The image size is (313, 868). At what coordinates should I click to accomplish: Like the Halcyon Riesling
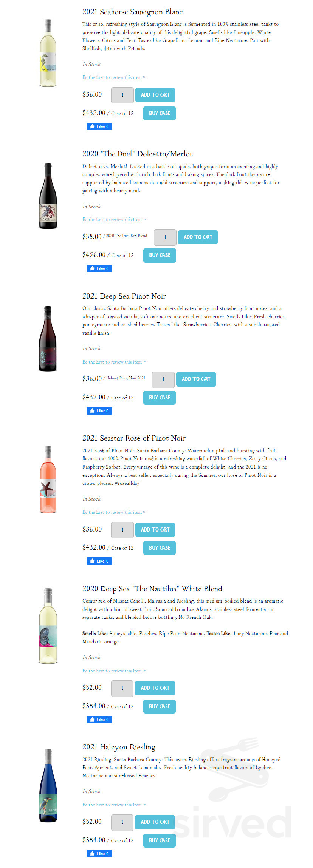pyautogui.click(x=99, y=853)
